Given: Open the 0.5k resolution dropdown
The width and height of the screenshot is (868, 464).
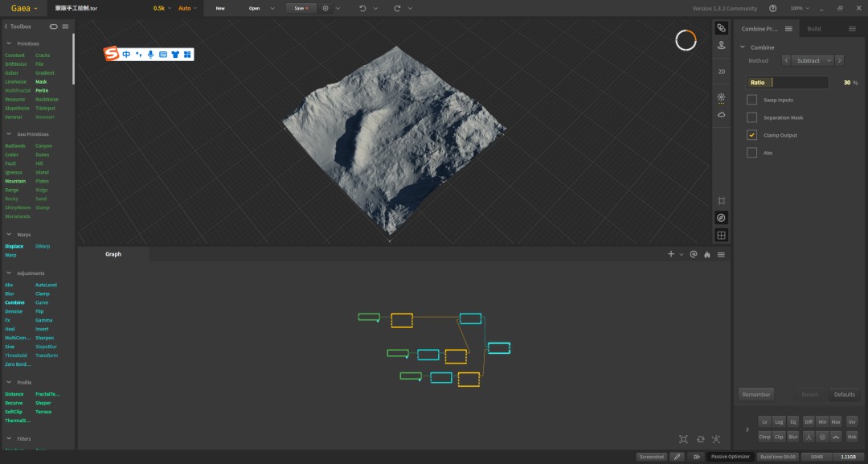Looking at the screenshot, I should (162, 8).
